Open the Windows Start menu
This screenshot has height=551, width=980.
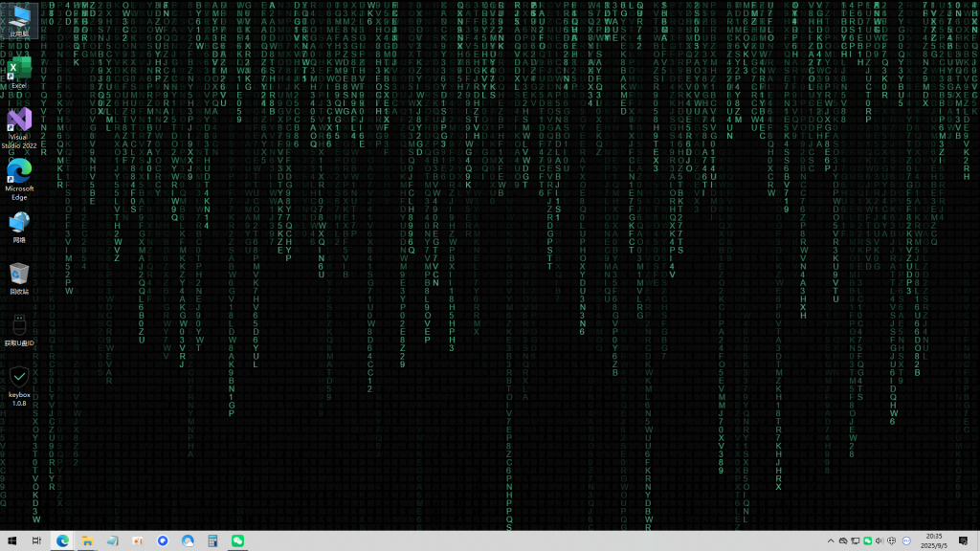point(12,541)
